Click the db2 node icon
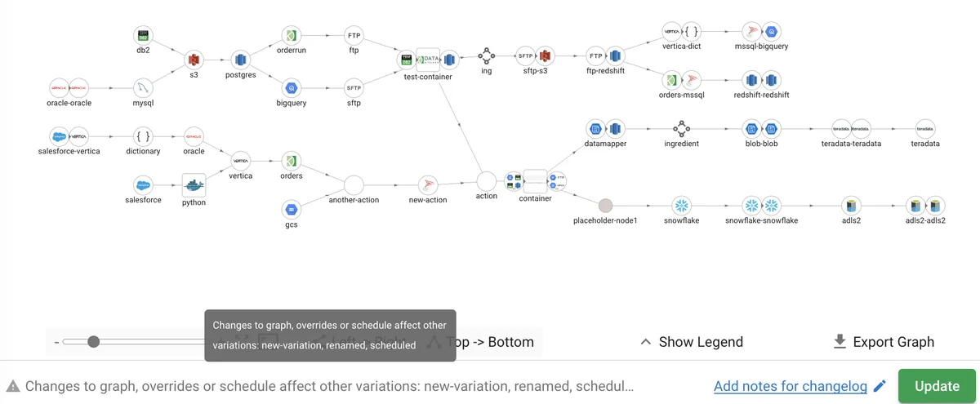The width and height of the screenshot is (980, 404). (x=144, y=35)
